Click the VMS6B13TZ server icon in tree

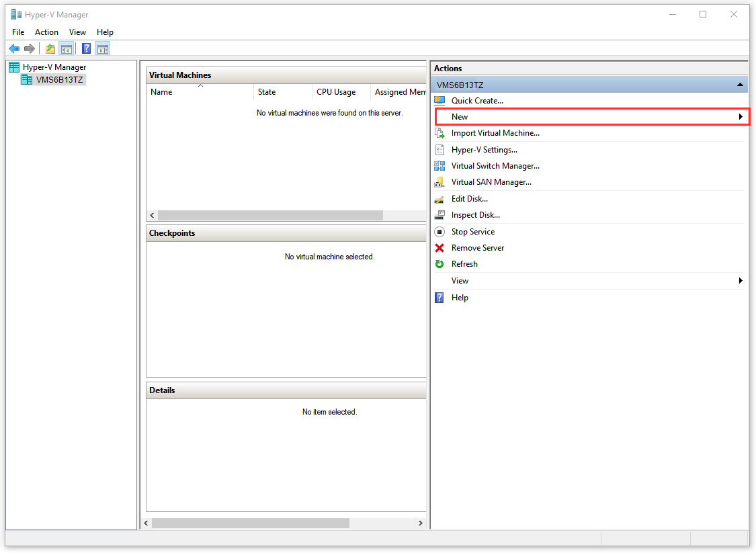27,79
